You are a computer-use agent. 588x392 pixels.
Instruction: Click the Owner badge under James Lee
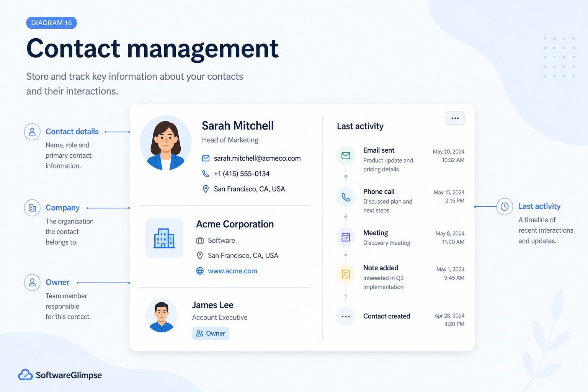211,333
